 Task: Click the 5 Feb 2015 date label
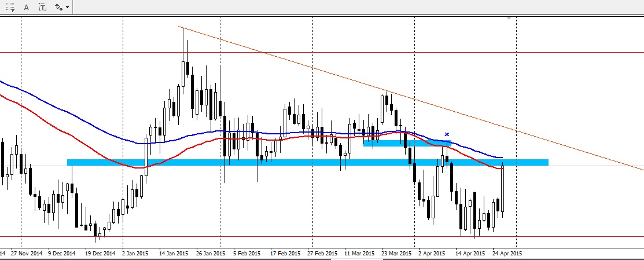[246, 254]
